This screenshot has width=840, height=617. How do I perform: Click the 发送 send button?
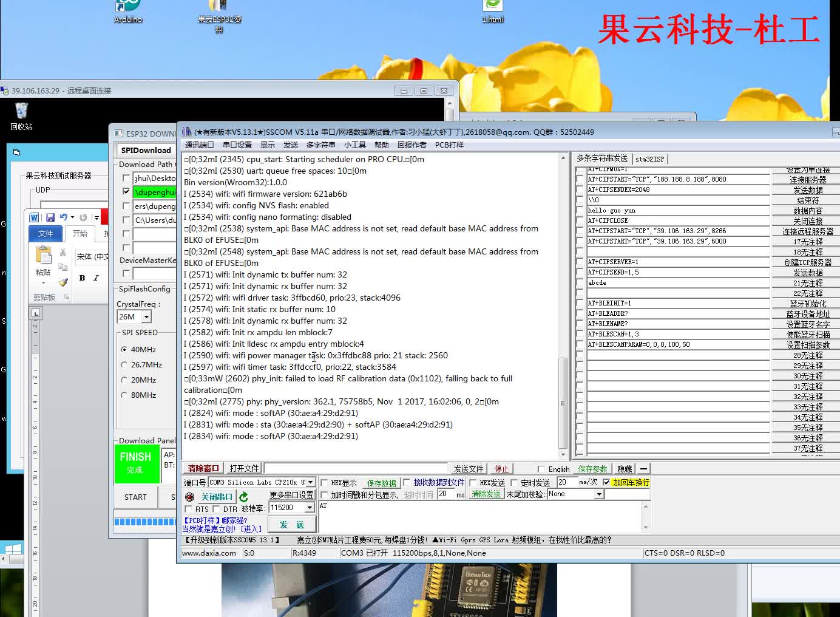click(291, 525)
